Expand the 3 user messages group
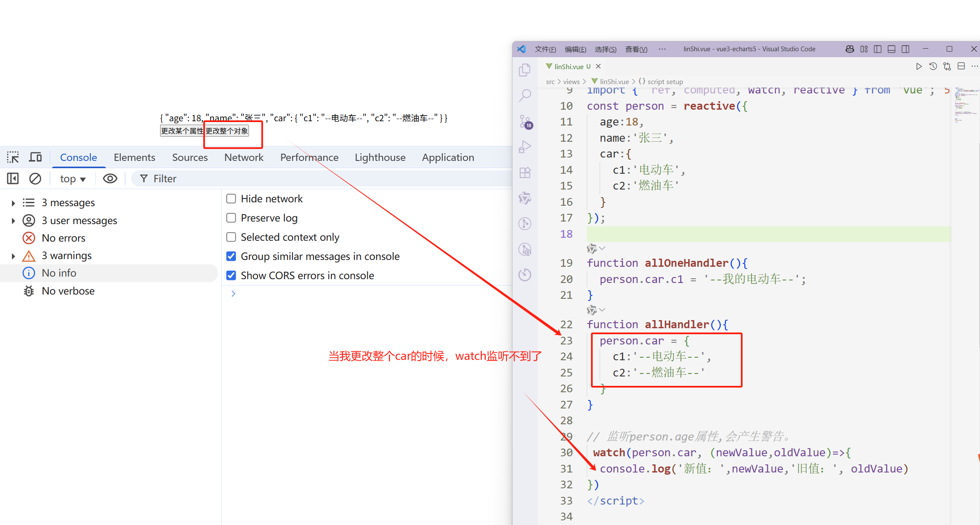The height and width of the screenshot is (525, 980). pos(13,221)
